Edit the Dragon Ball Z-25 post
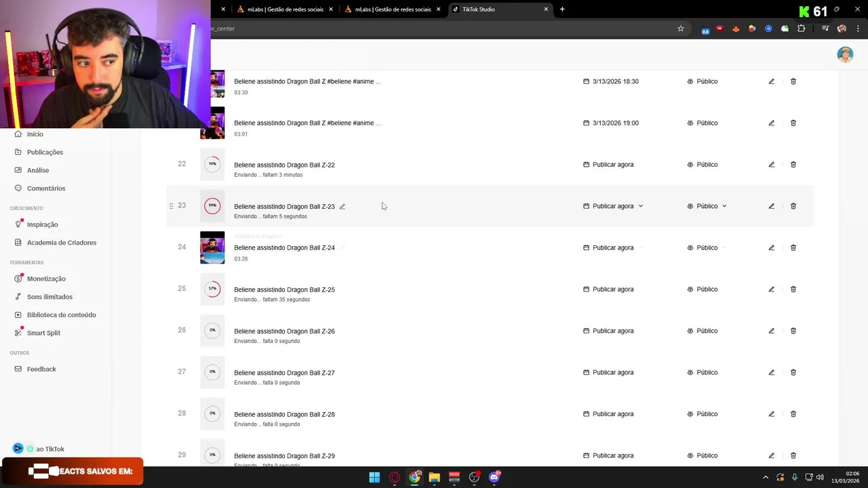 [771, 289]
